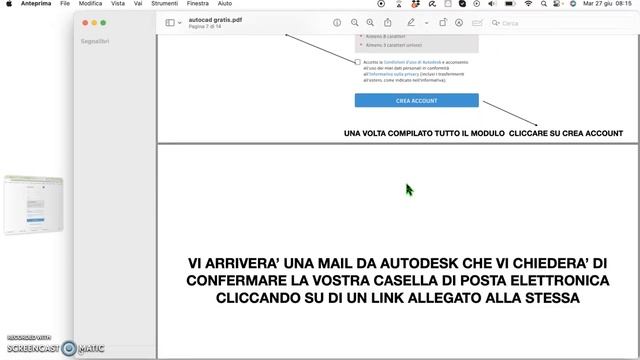Image resolution: width=640 pixels, height=360 pixels.
Task: Click the orange Dropbox-style menu bar icon
Action: (416, 4)
